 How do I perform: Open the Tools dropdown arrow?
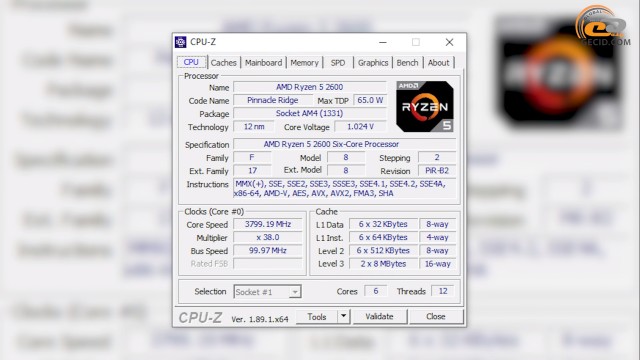pyautogui.click(x=344, y=316)
